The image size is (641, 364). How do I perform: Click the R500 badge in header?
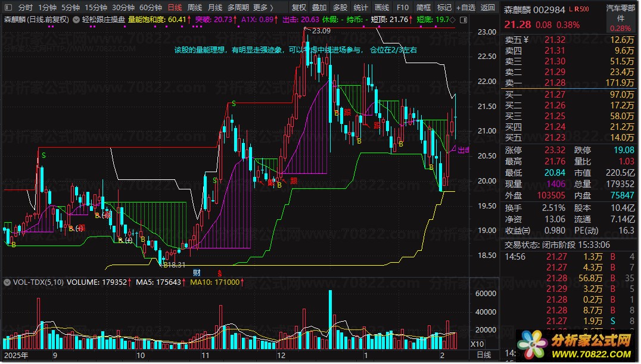581,9
